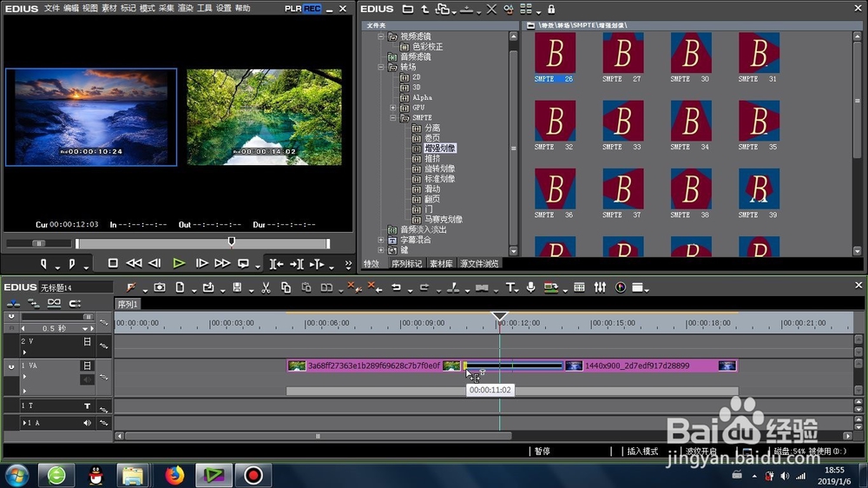Screen dimensions: 868x488
Task: Click the Rewind button in player
Action: (134, 264)
